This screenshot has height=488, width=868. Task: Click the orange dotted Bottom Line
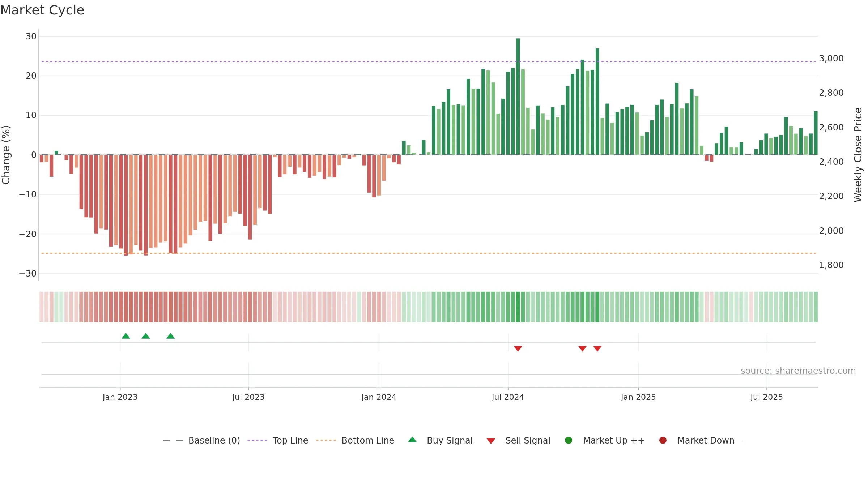[429, 253]
